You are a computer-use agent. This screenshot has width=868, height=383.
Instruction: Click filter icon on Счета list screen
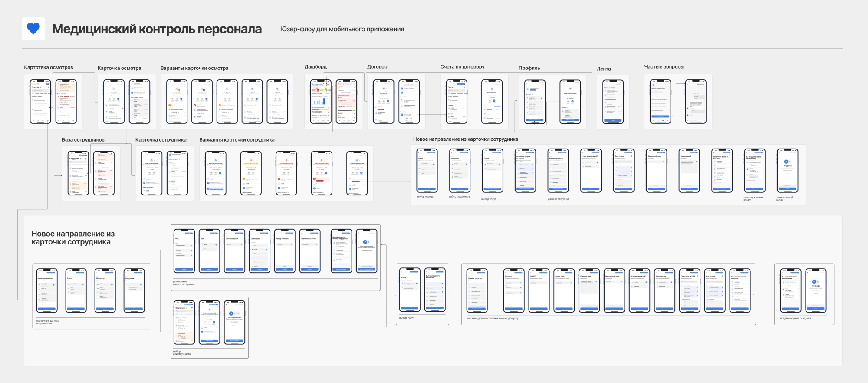tap(464, 87)
